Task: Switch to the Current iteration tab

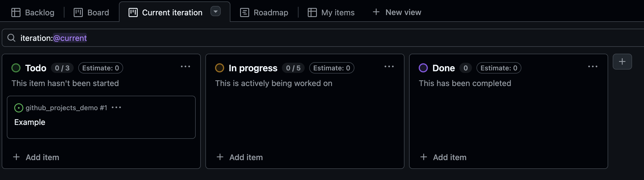Action: [x=172, y=12]
